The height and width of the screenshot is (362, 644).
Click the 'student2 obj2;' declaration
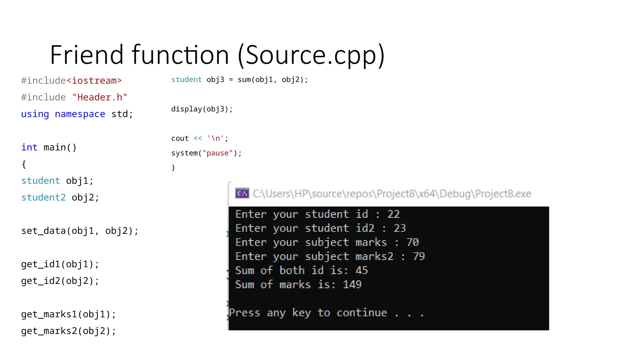[x=60, y=197]
